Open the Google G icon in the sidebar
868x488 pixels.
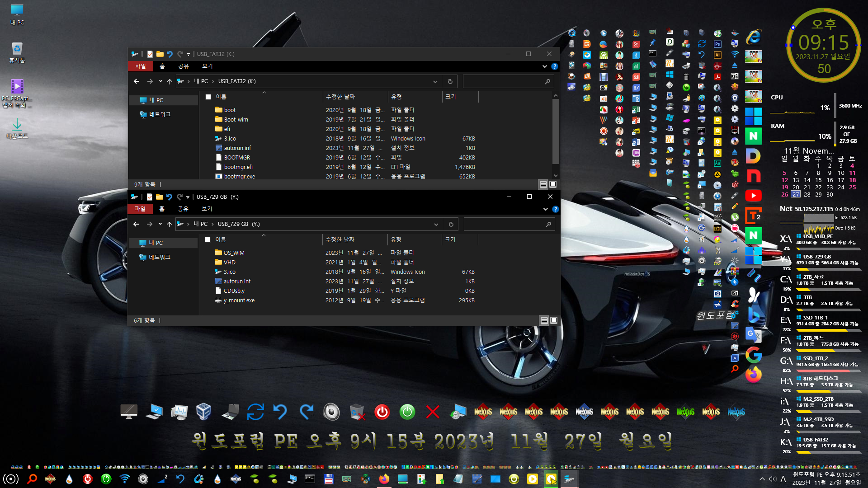(753, 355)
